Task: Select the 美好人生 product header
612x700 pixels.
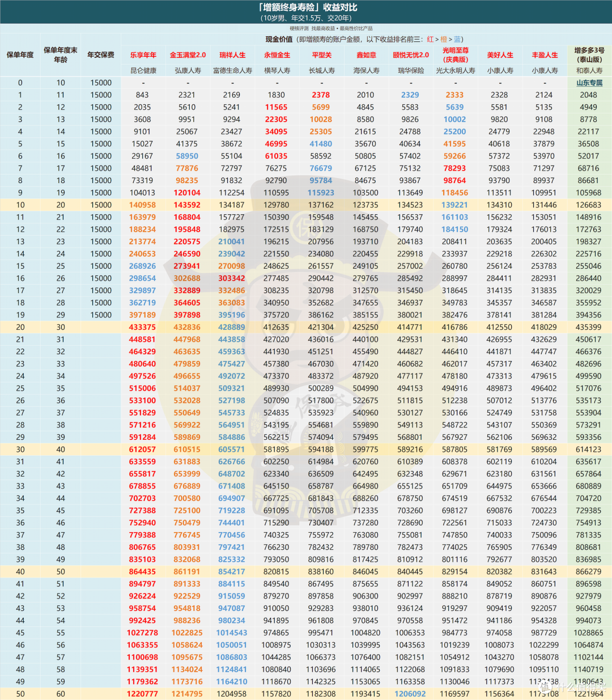Action: 500,55
